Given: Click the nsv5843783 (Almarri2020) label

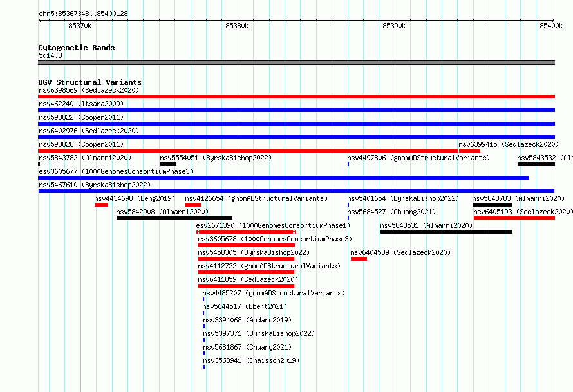Looking at the screenshot, I should 518,198.
